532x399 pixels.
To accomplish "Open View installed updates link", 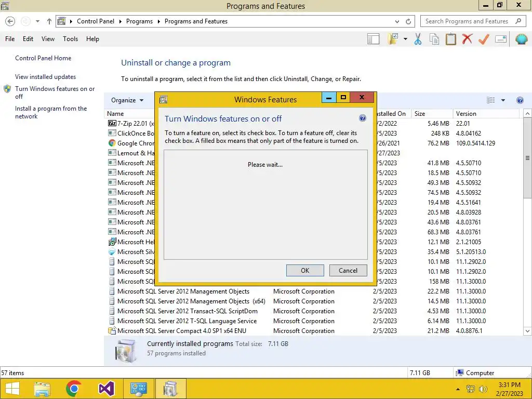I will (x=46, y=77).
